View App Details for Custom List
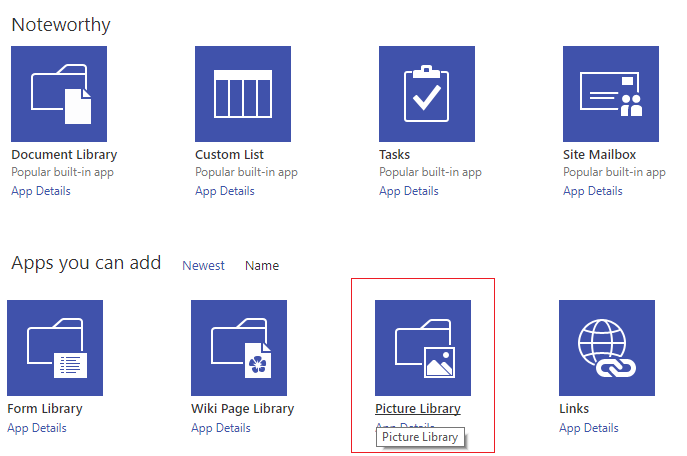The height and width of the screenshot is (456, 687). 225,191
